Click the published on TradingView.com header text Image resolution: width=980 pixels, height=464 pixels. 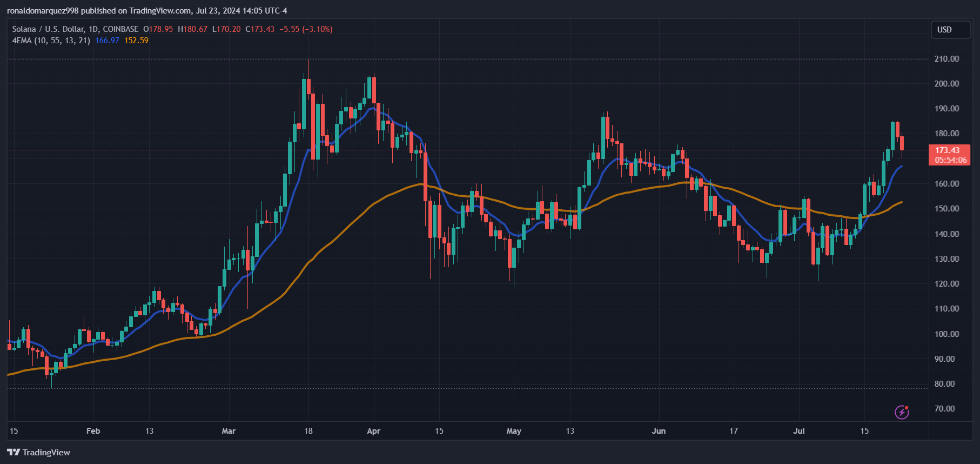point(136,11)
